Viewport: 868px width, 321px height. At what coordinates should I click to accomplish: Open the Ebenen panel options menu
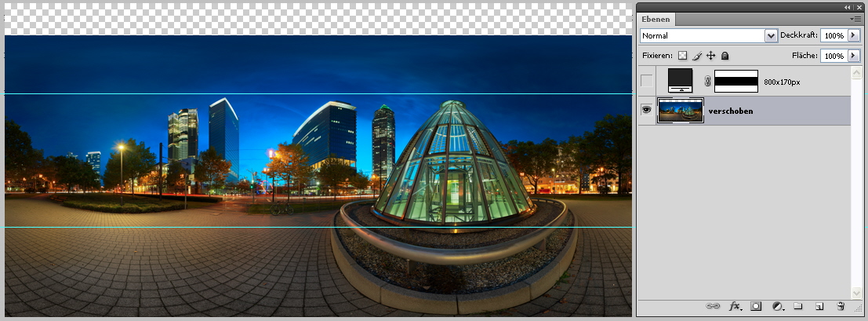pos(855,18)
